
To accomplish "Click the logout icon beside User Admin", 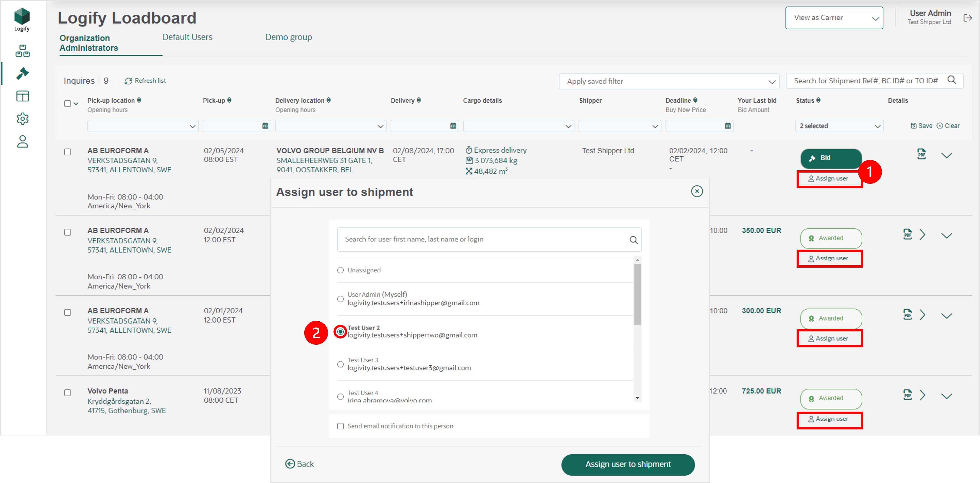I will tap(967, 18).
